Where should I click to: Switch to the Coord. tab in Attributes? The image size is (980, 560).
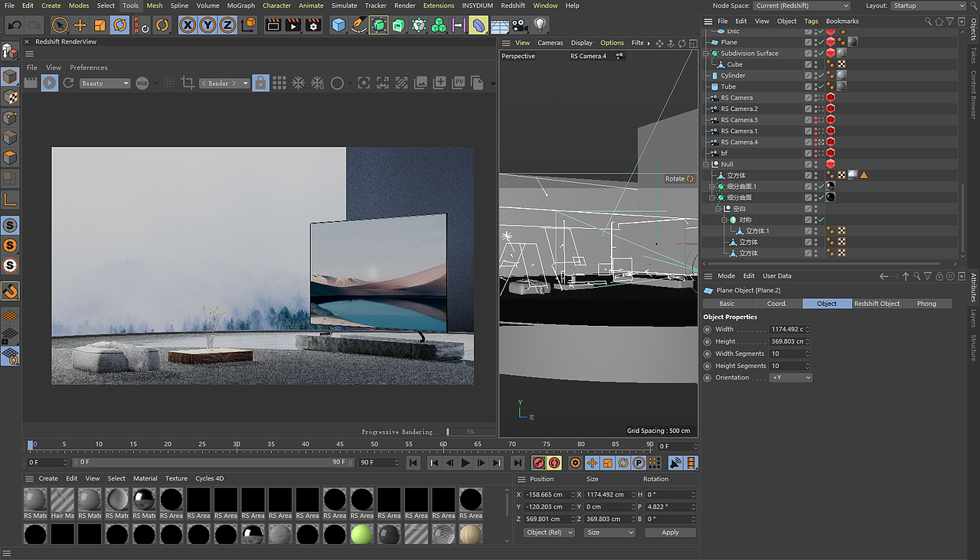click(776, 304)
